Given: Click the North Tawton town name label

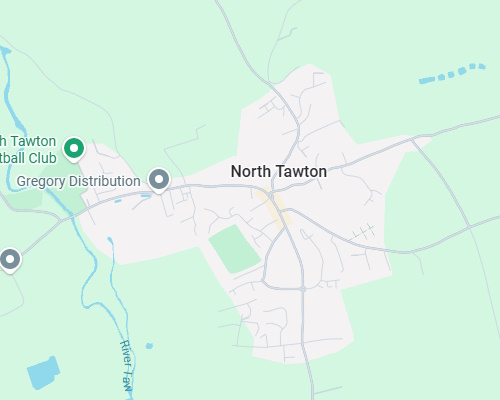Looking at the screenshot, I should (x=279, y=171).
